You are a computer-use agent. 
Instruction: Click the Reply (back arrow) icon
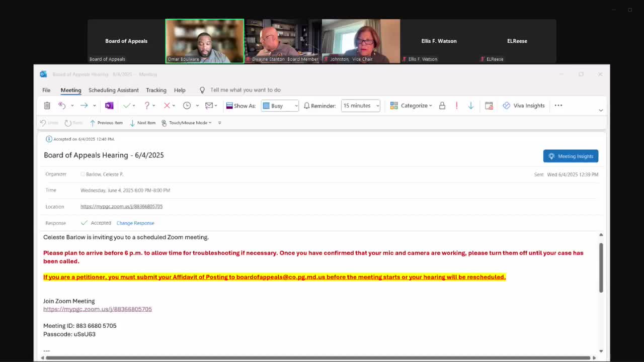(62, 106)
